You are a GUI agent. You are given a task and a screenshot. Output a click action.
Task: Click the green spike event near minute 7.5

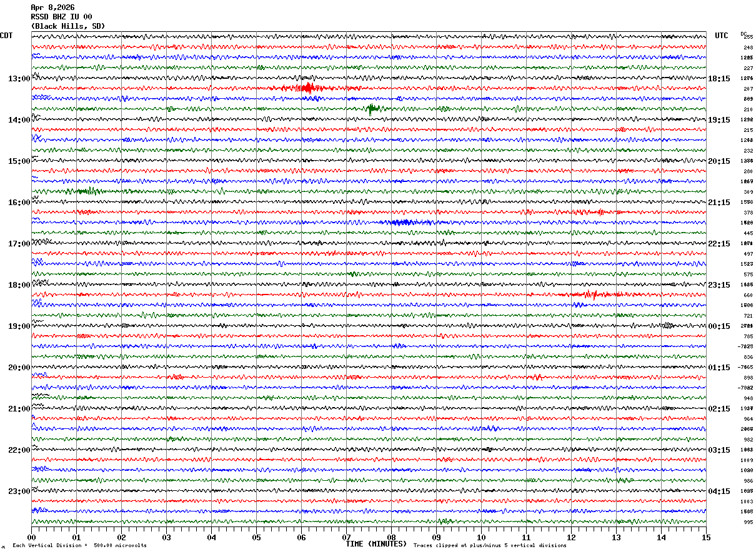(373, 109)
